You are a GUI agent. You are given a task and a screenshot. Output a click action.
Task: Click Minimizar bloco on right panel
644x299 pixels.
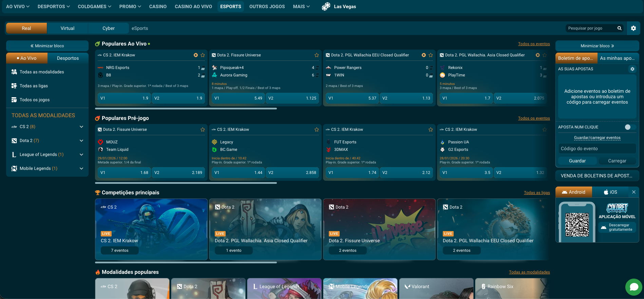pos(597,46)
